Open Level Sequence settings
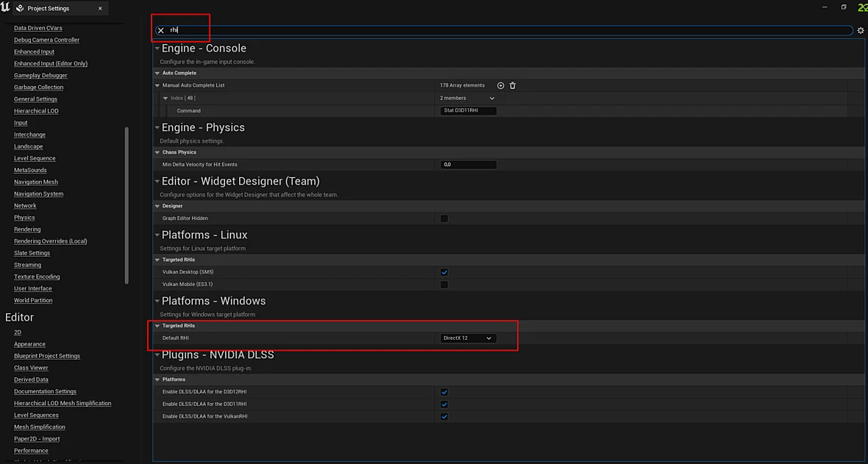This screenshot has width=868, height=464. click(x=35, y=158)
